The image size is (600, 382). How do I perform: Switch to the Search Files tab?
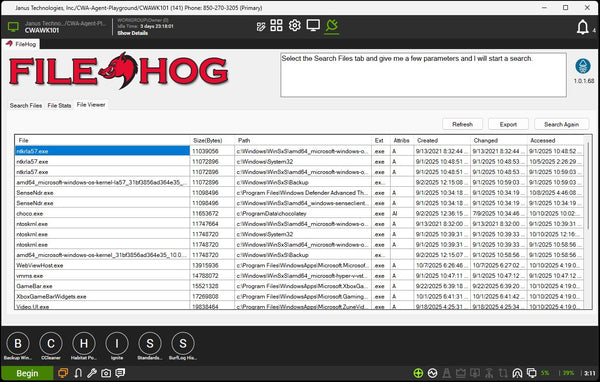tap(26, 105)
